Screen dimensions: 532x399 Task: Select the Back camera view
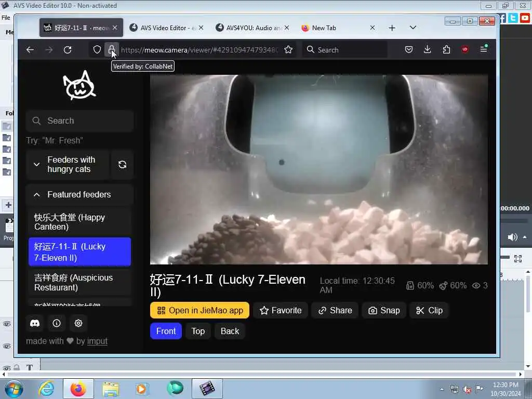click(230, 331)
